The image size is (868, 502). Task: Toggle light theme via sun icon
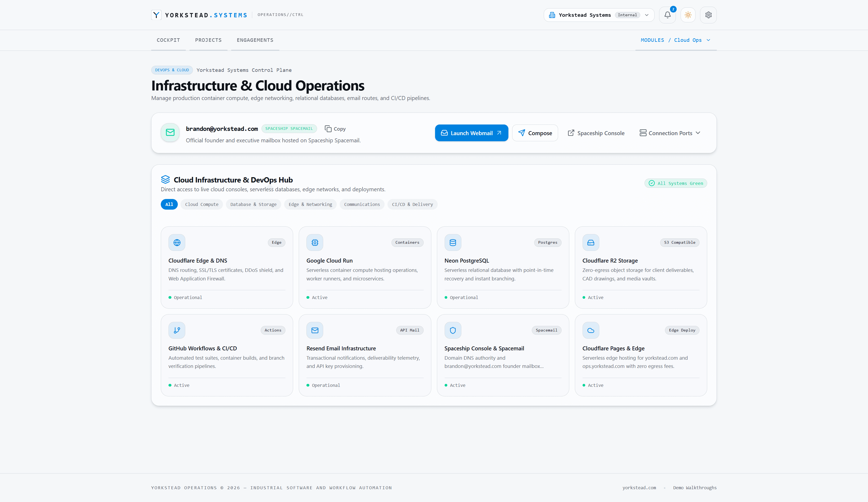point(688,15)
